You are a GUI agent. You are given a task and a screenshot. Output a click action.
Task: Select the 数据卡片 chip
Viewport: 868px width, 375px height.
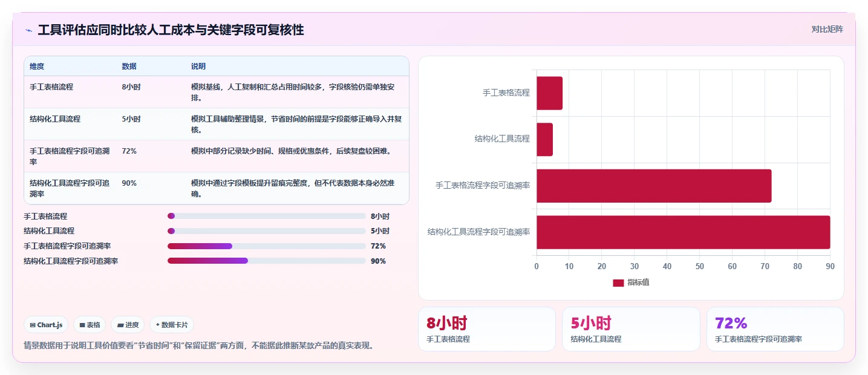pos(172,325)
